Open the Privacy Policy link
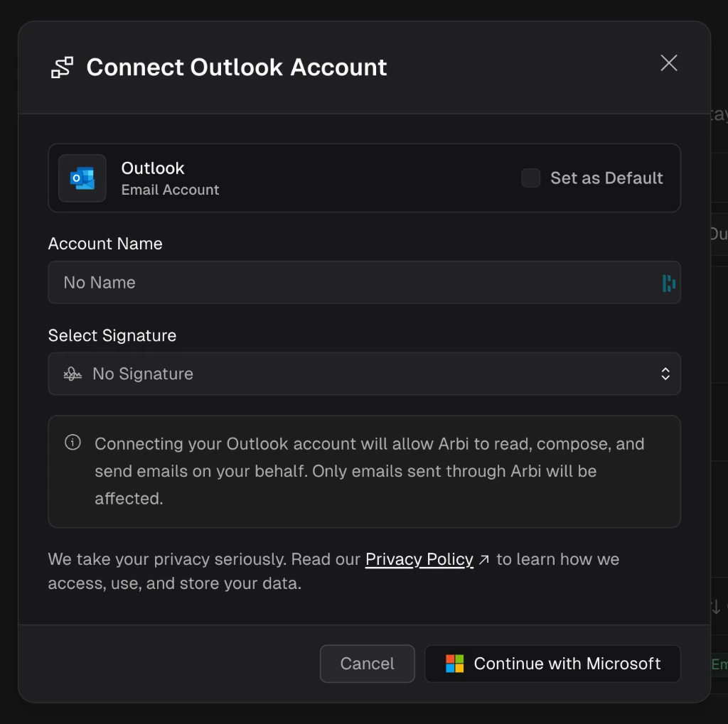The width and height of the screenshot is (728, 724). click(x=419, y=559)
